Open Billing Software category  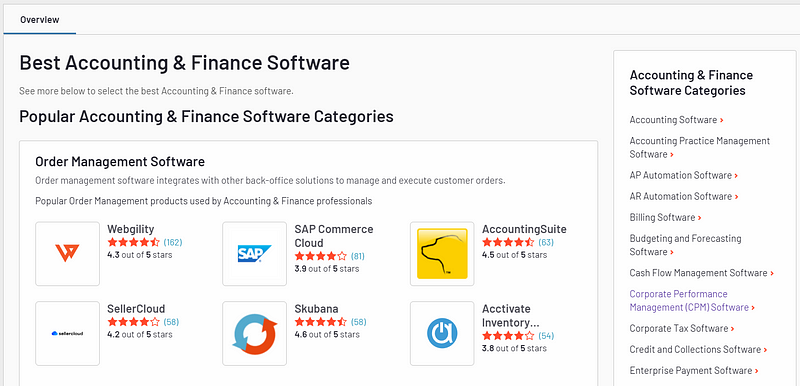[665, 217]
